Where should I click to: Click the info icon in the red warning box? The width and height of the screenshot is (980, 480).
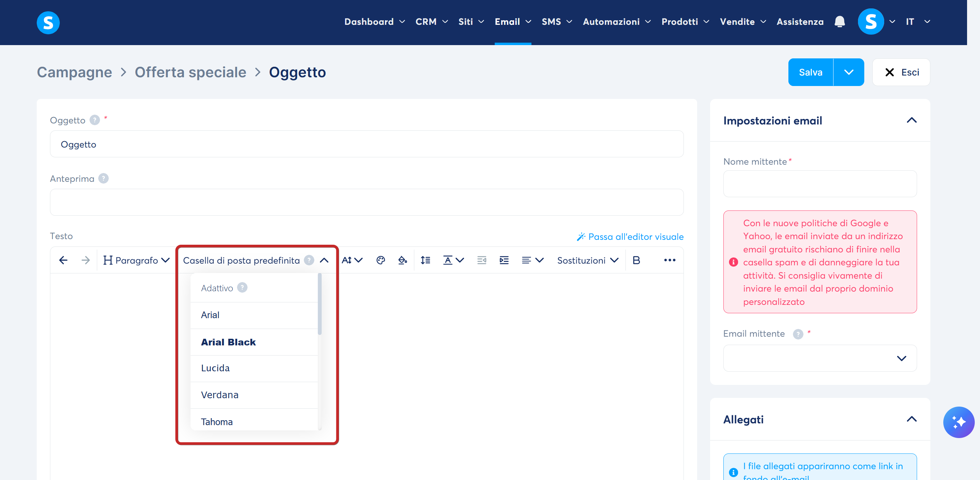tap(733, 262)
